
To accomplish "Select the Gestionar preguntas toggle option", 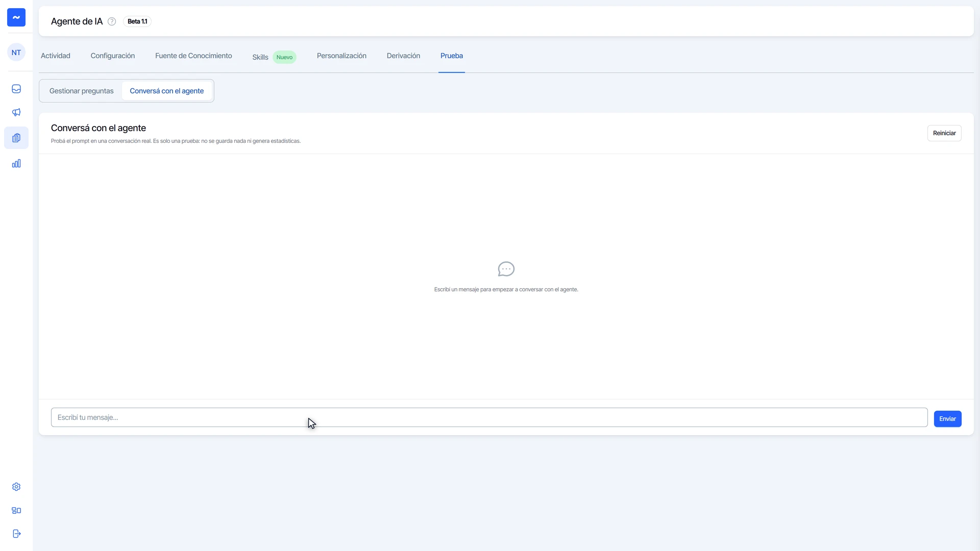I will (x=82, y=91).
